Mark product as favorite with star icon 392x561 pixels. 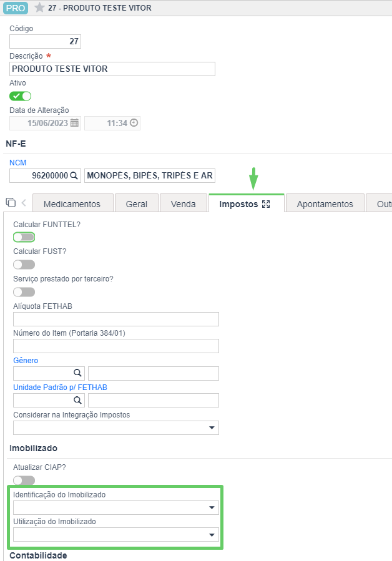tap(39, 7)
